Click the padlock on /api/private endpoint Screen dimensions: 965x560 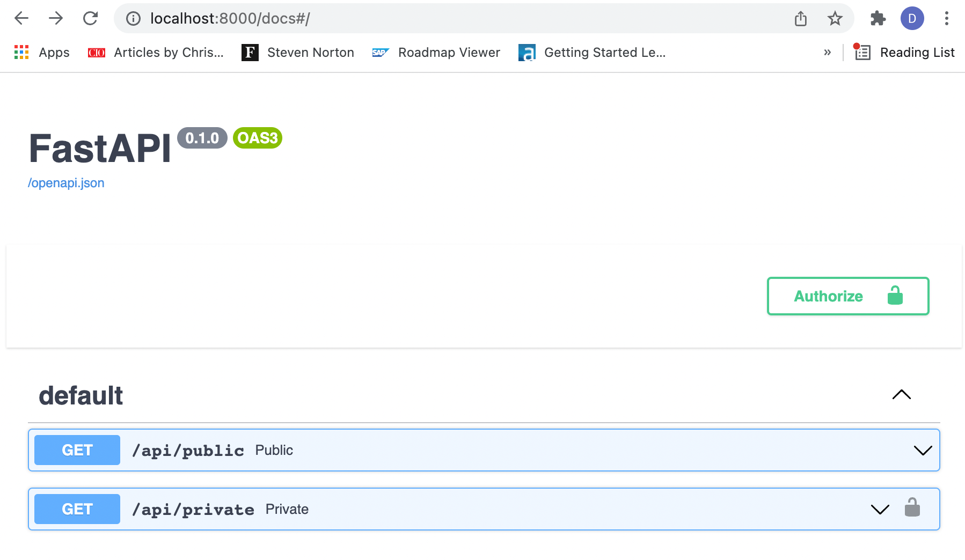(912, 507)
